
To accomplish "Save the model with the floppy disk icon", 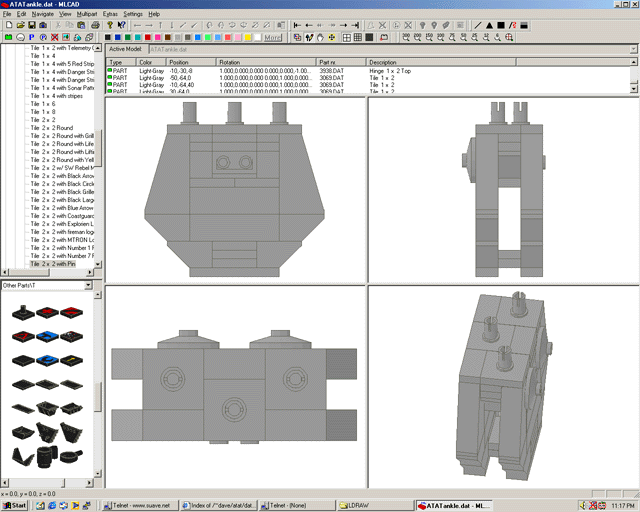I will tap(32, 25).
